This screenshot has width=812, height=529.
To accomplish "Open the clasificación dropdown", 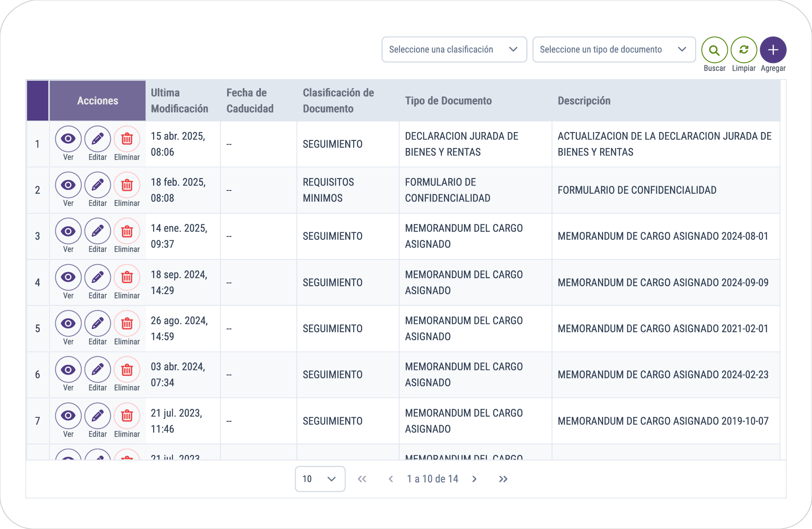I will click(454, 50).
